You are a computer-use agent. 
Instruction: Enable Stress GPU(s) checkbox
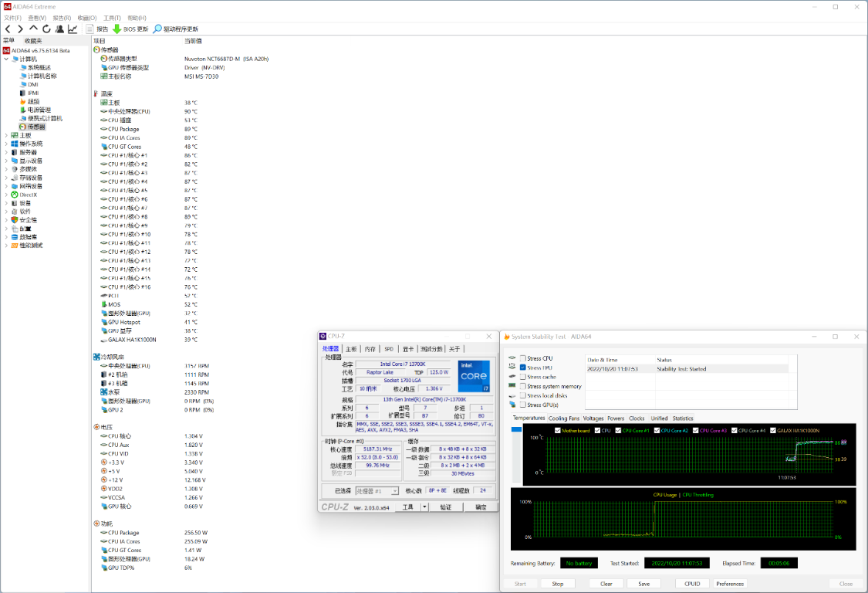522,405
